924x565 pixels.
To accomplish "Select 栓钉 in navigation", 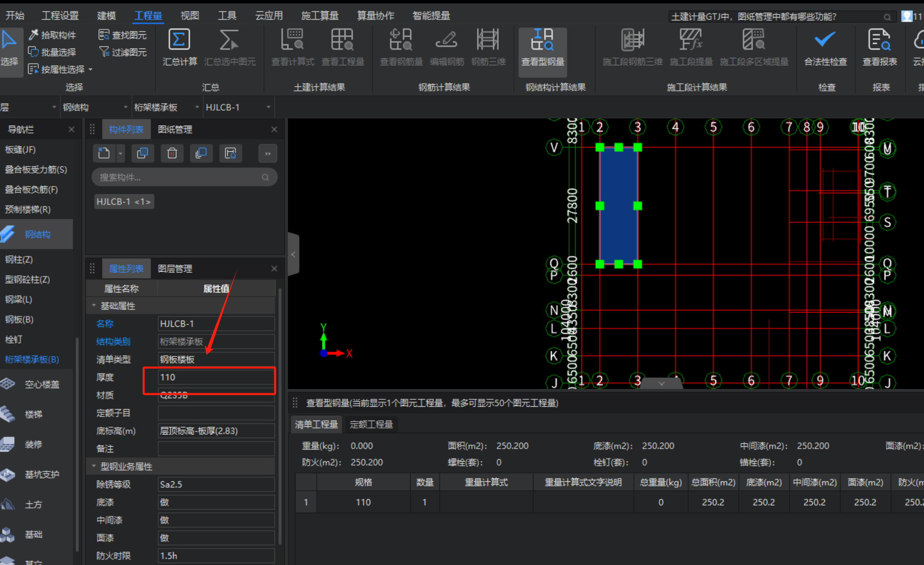I will [x=13, y=339].
